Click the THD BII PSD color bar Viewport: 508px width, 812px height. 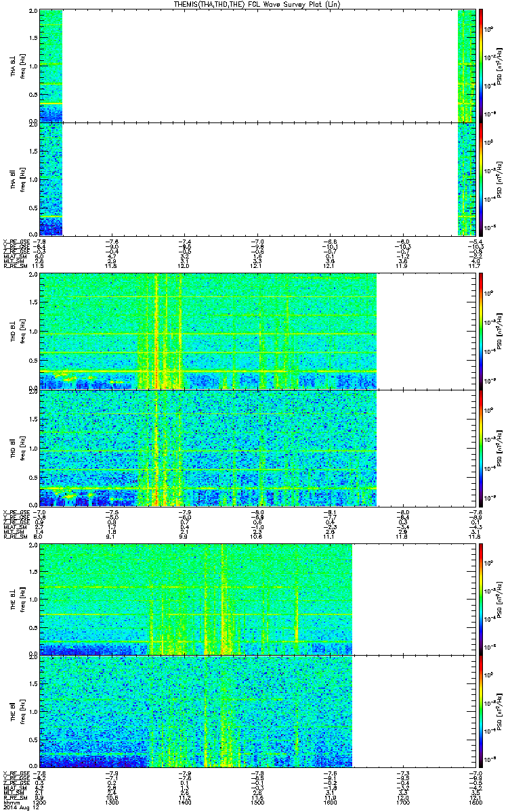coord(482,448)
